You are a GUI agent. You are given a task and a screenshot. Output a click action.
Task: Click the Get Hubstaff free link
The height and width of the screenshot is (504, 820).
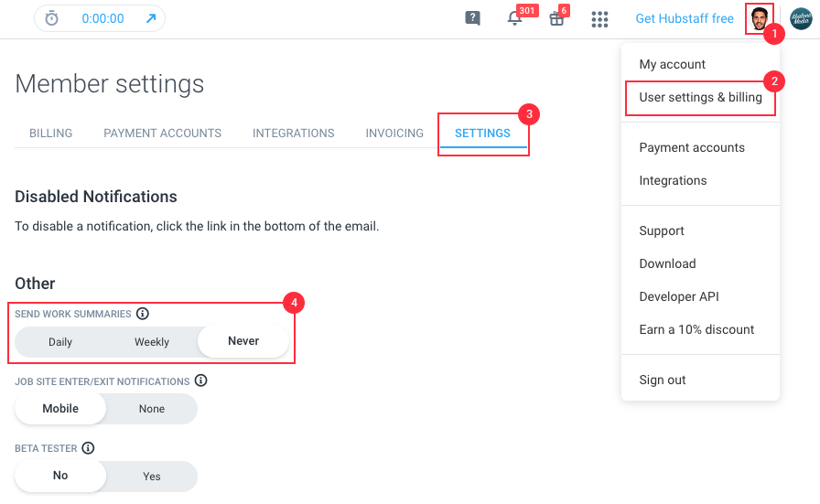click(x=685, y=18)
